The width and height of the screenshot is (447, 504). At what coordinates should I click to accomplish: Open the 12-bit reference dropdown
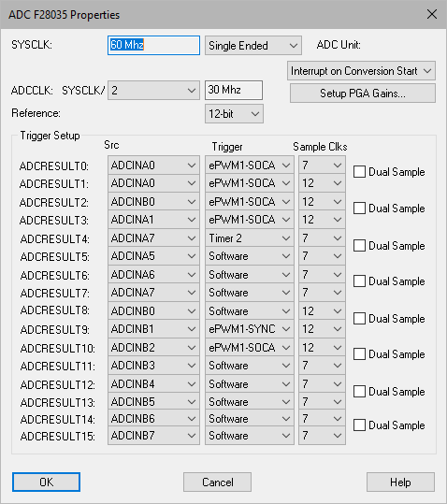point(234,114)
